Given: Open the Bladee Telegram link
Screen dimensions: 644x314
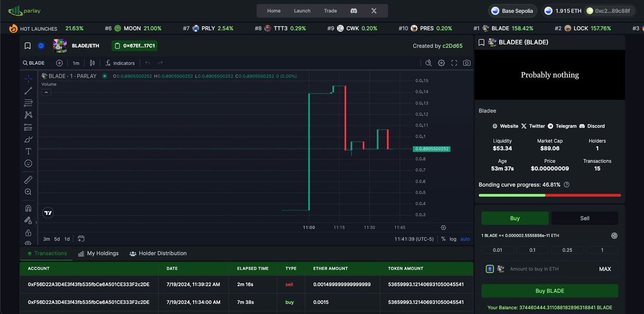Looking at the screenshot, I should click(x=562, y=126).
